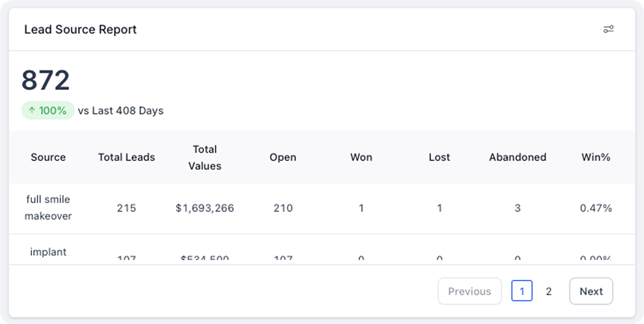Sort by Total Leads column header
Viewport: 644px width, 324px height.
point(127,157)
